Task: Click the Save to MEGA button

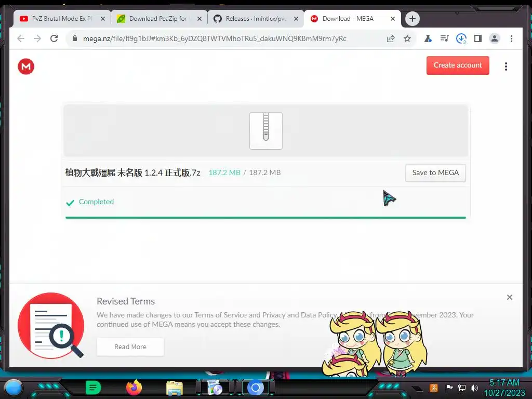Action: pyautogui.click(x=435, y=172)
